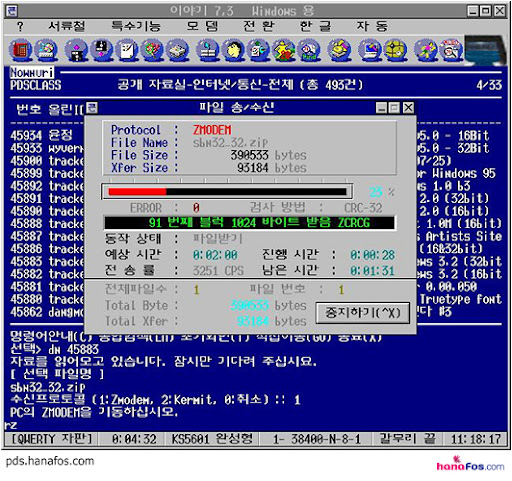Click the Nownuri service label

tap(32, 72)
